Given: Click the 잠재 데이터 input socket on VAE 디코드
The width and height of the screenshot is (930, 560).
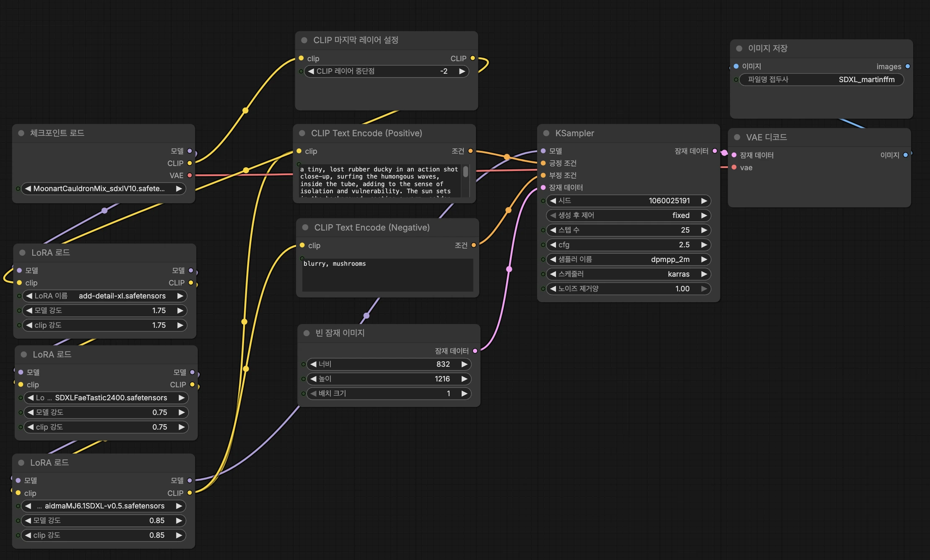Looking at the screenshot, I should click(x=734, y=155).
